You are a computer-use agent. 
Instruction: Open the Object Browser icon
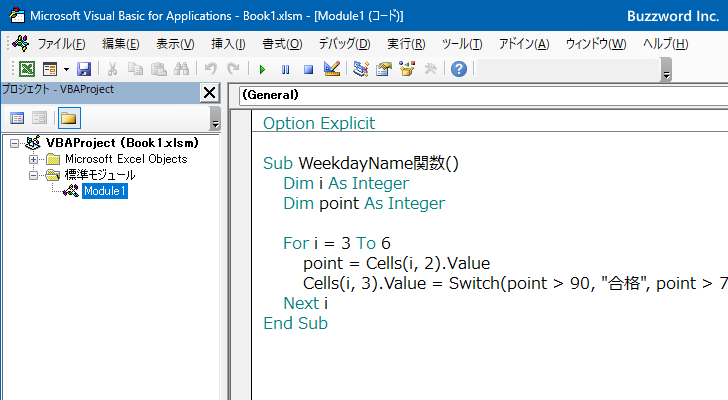(407, 69)
